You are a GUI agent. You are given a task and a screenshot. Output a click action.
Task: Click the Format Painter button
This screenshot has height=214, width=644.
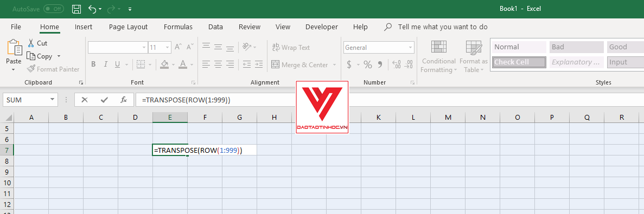pyautogui.click(x=53, y=69)
